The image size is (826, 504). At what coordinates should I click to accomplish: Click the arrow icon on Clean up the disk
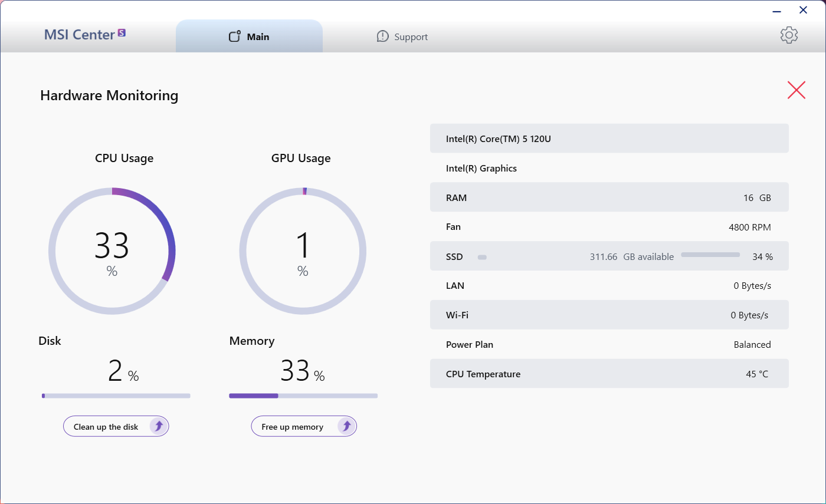pyautogui.click(x=158, y=426)
